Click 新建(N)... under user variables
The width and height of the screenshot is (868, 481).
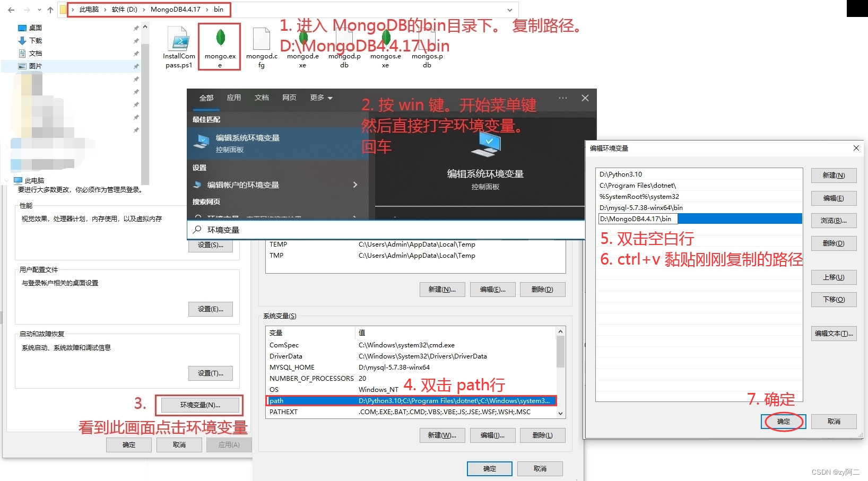tap(442, 290)
